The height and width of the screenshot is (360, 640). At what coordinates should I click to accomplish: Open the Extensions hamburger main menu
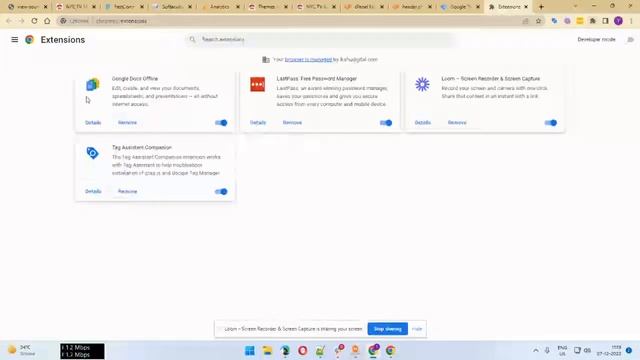click(15, 40)
